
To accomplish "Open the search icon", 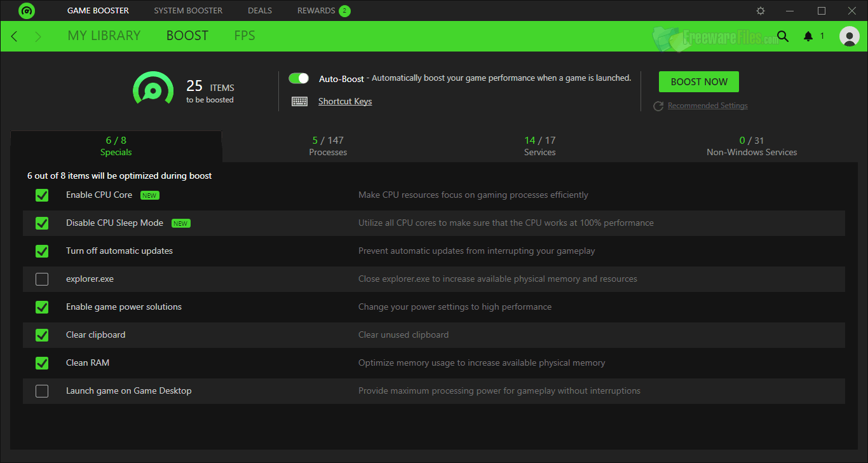I will tap(783, 36).
